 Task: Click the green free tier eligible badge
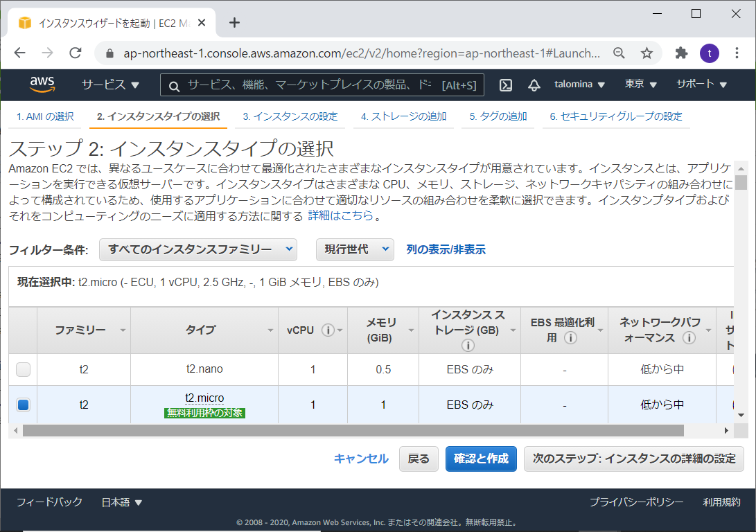[x=204, y=413]
